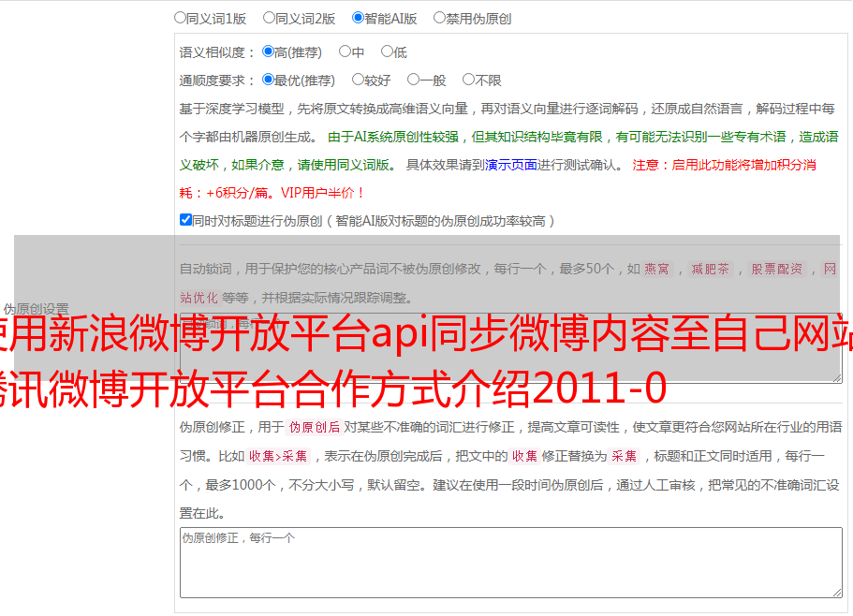Click the 燕窝 example keyword
Screen dimensions: 853x616
(656, 269)
